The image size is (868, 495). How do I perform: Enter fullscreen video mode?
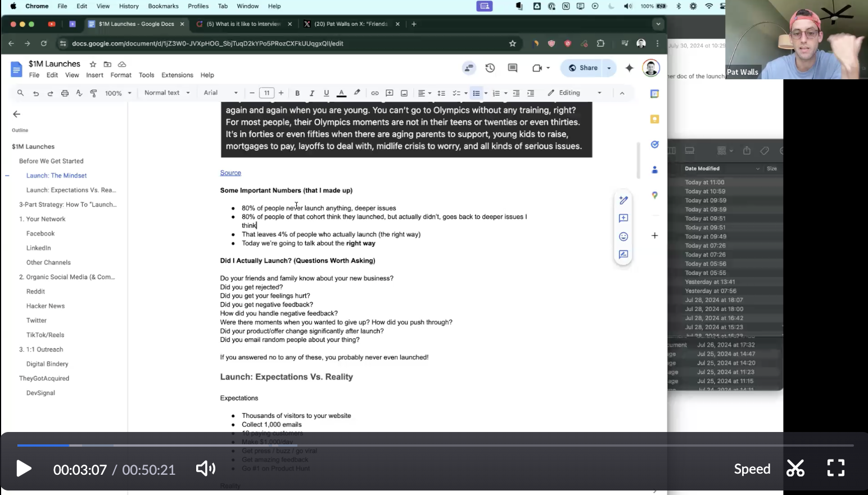pos(836,468)
